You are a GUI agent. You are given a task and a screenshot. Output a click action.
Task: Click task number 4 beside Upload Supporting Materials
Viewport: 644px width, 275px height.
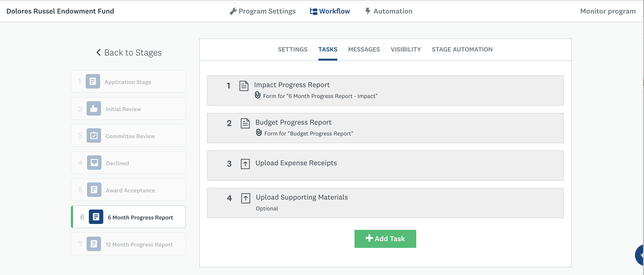[230, 198]
